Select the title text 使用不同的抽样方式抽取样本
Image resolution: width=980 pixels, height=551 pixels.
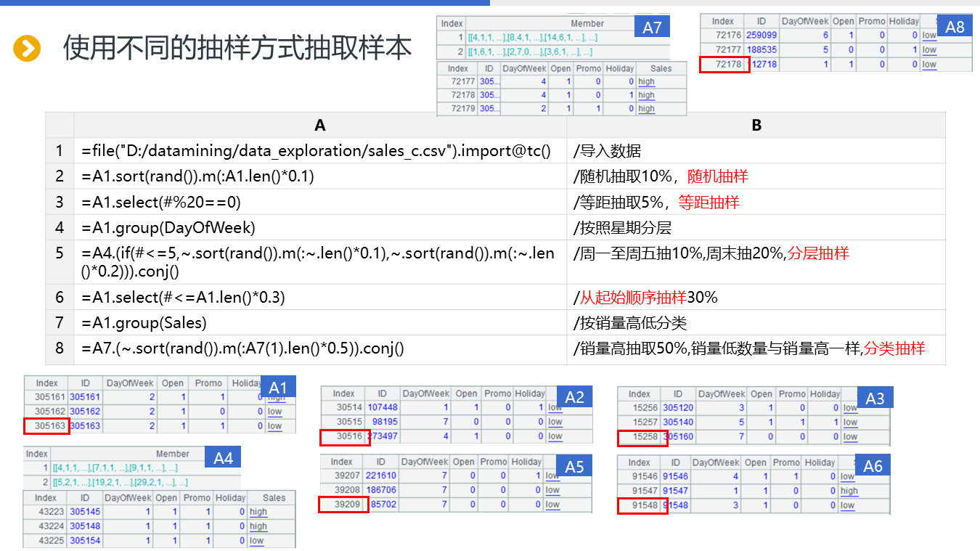(237, 48)
